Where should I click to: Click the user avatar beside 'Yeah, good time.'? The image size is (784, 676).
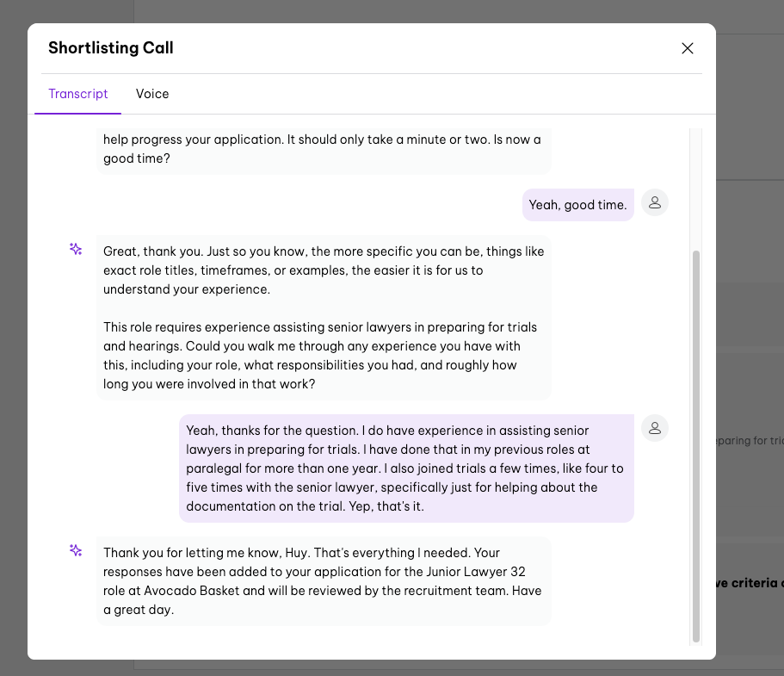point(655,202)
